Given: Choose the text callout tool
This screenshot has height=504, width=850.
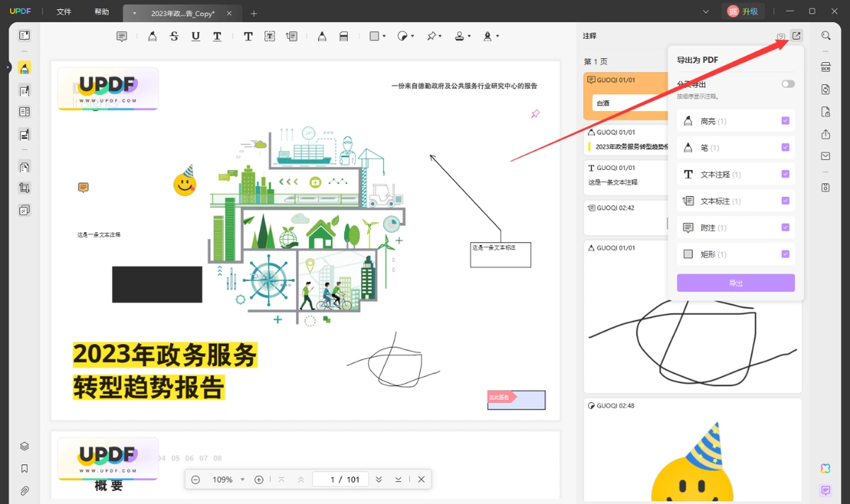Looking at the screenshot, I should (291, 36).
